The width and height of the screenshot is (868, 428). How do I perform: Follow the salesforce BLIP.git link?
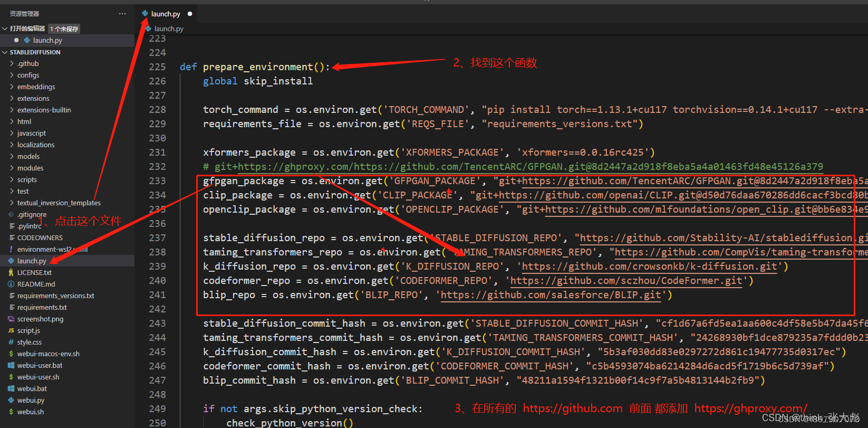[551, 295]
